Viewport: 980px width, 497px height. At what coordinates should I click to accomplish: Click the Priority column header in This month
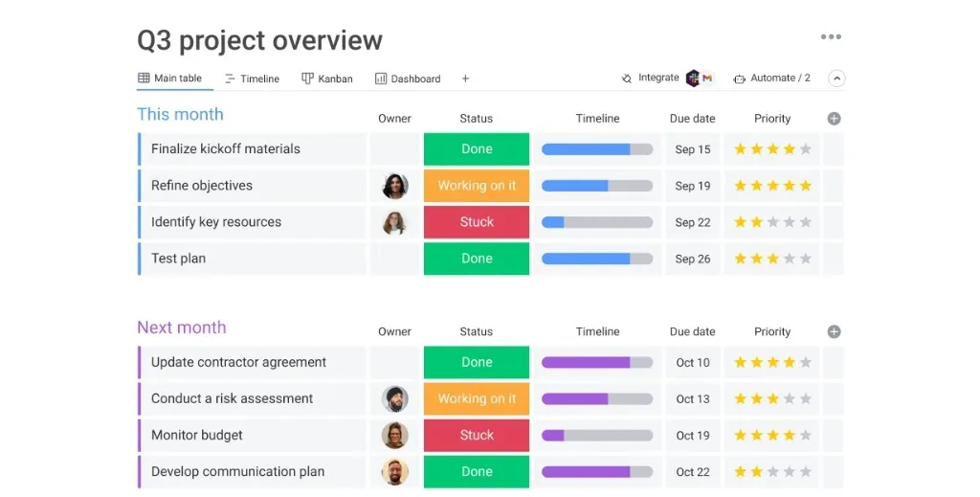(x=772, y=119)
